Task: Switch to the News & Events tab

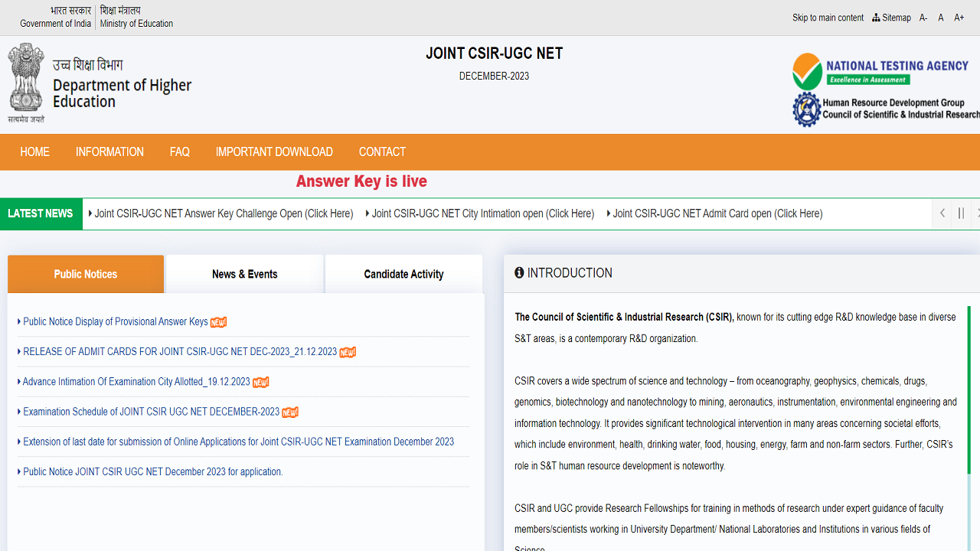Action: pos(245,274)
